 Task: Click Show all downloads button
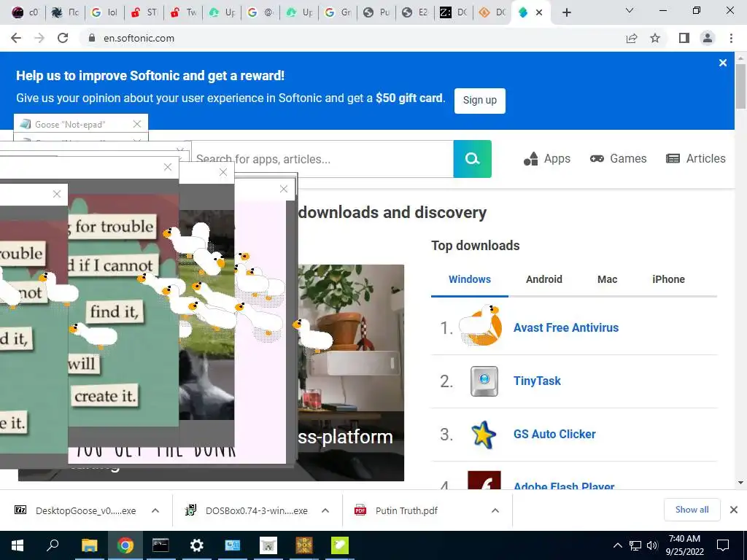point(692,510)
